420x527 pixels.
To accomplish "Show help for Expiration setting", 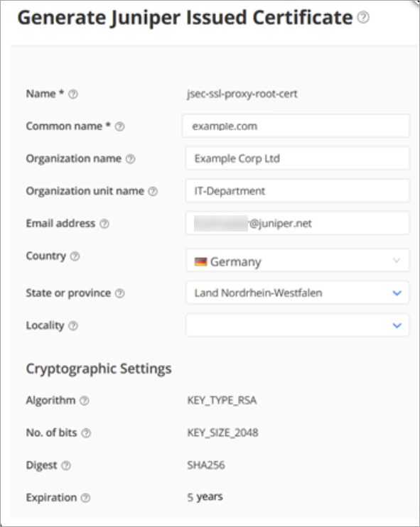I will (86, 498).
